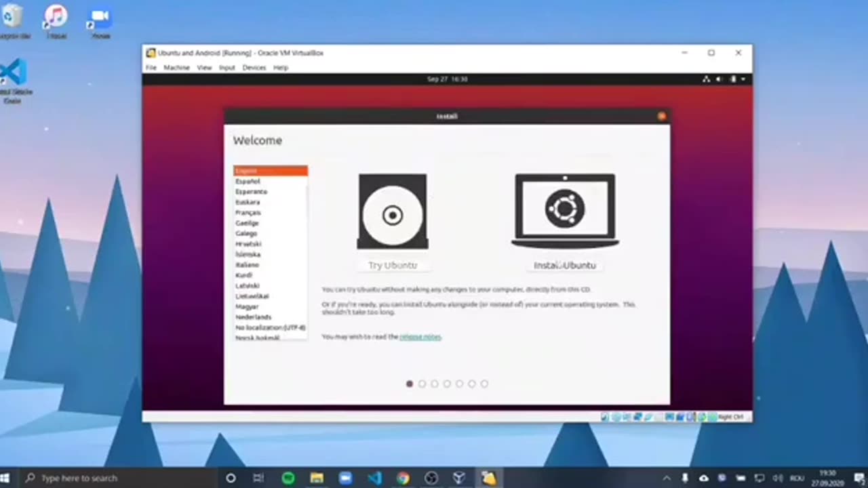The image size is (868, 488).
Task: Open OBS Studio from the taskbar
Action: (x=431, y=478)
